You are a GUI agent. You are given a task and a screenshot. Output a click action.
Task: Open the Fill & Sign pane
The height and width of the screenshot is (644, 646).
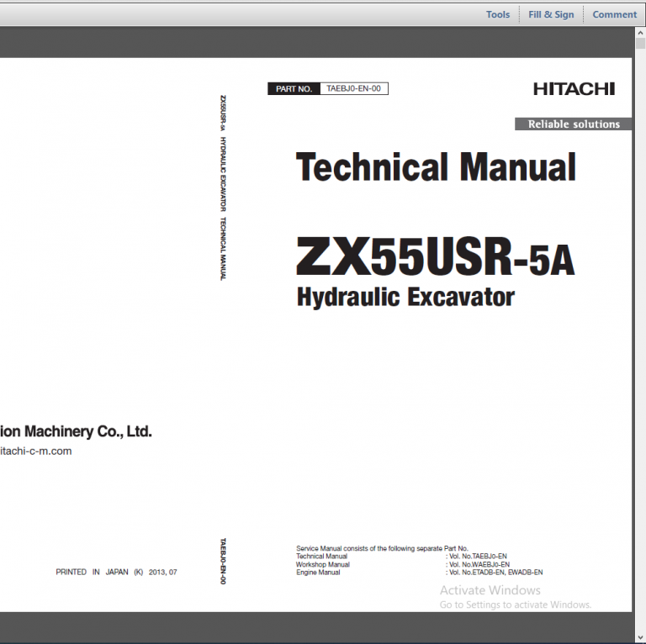(x=551, y=15)
